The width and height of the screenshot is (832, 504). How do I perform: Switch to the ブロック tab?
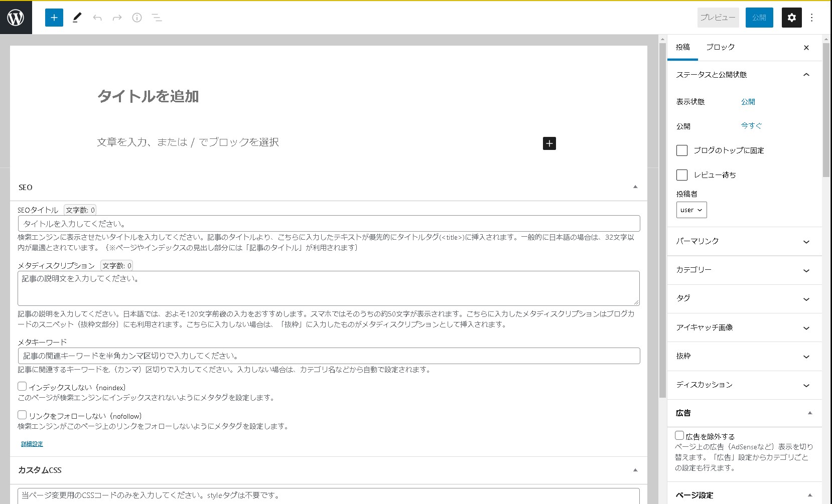[721, 47]
